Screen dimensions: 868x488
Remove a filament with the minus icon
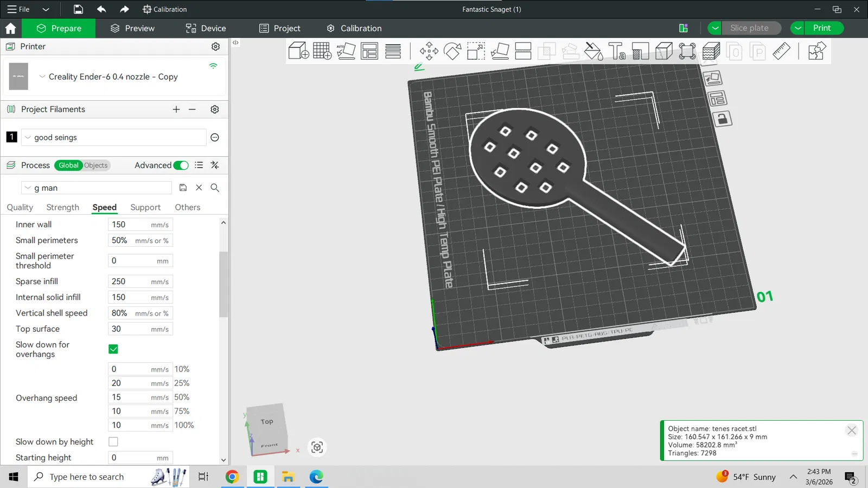point(192,110)
